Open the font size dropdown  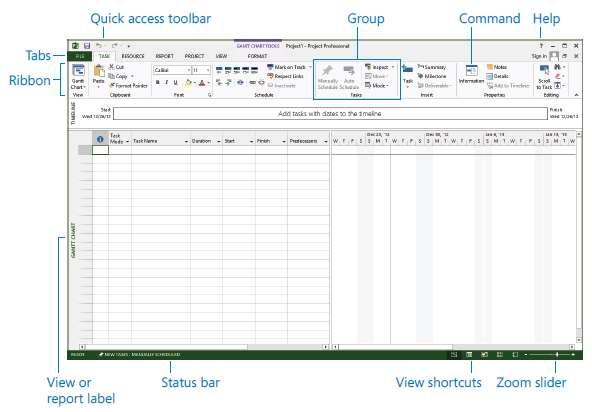tap(208, 70)
